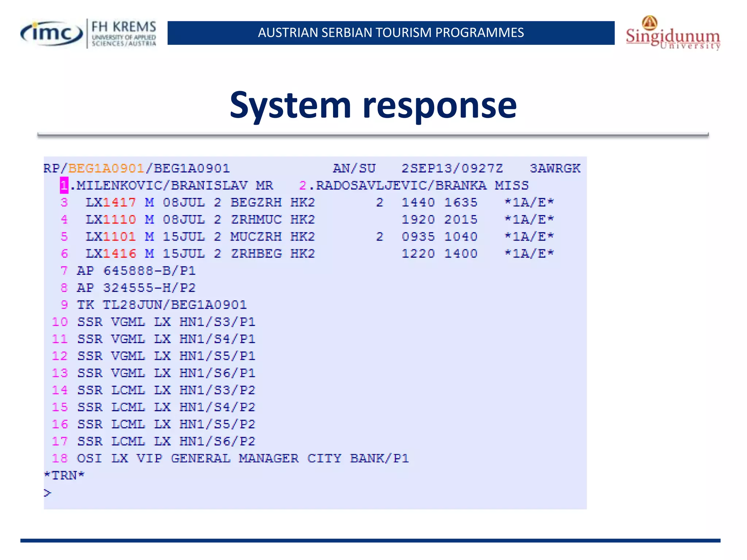This screenshot has height=560, width=747.
Task: Click arrival time 1400 on line 6
Action: tap(461, 254)
